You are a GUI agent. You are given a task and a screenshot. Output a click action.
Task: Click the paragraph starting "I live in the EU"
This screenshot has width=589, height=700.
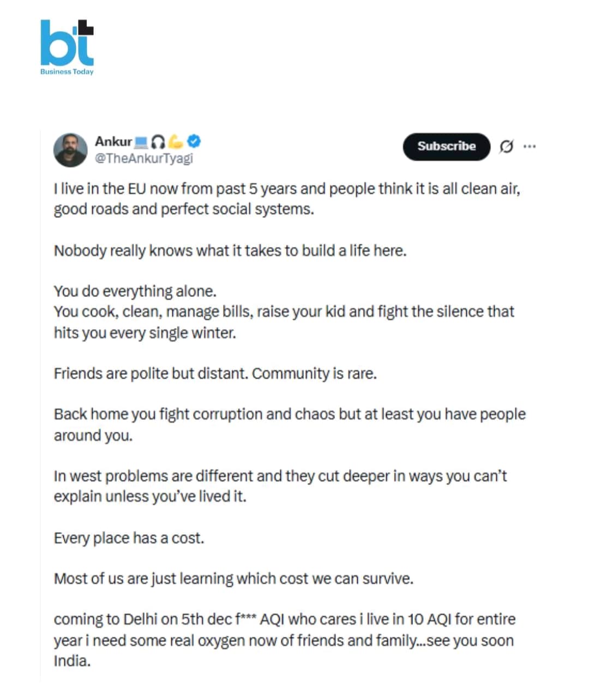(x=286, y=199)
